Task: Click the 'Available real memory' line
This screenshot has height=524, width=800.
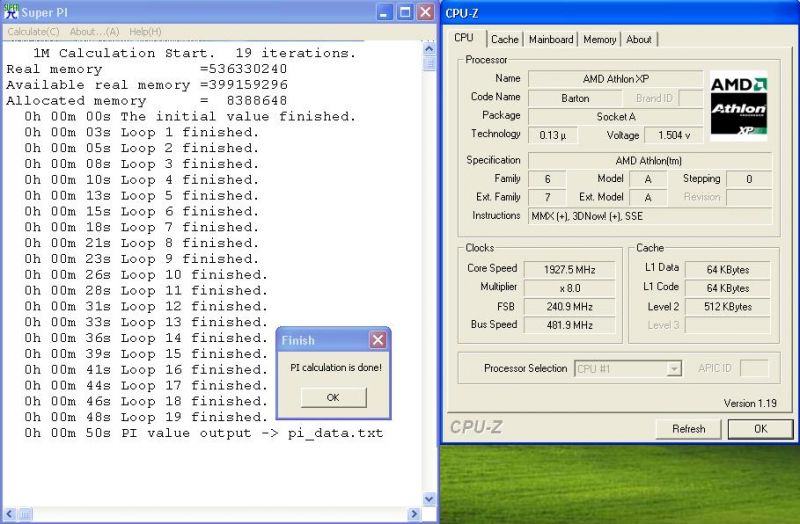Action: (x=147, y=85)
